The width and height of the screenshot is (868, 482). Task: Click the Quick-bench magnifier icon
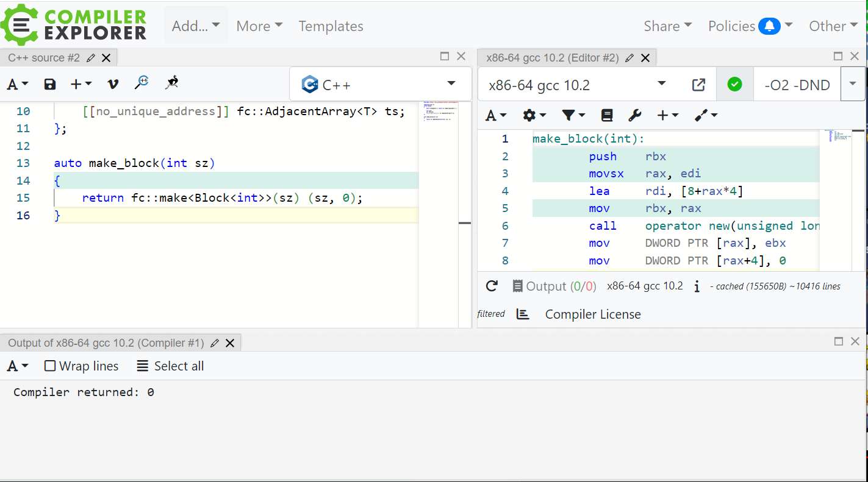click(142, 83)
